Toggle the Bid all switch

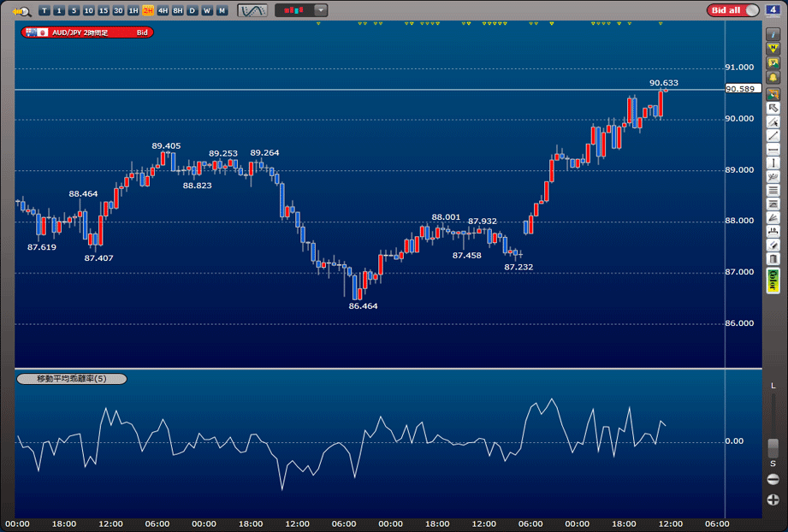(x=733, y=10)
